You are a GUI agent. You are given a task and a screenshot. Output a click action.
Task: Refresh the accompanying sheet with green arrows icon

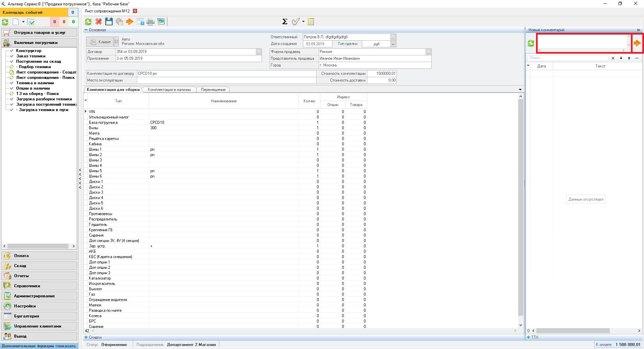tap(88, 22)
